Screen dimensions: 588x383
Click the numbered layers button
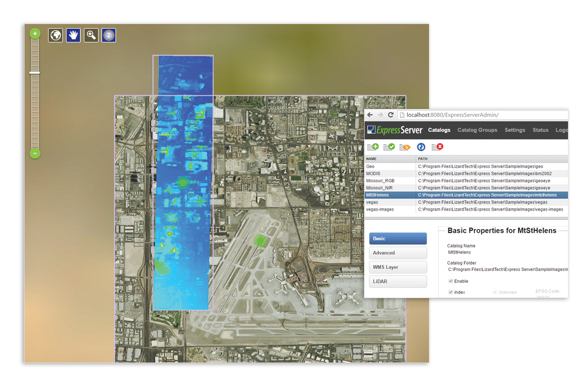point(108,35)
